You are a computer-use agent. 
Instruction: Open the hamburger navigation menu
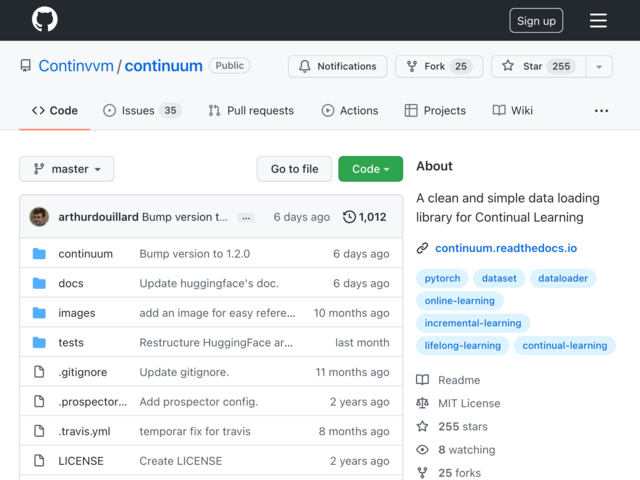click(598, 20)
